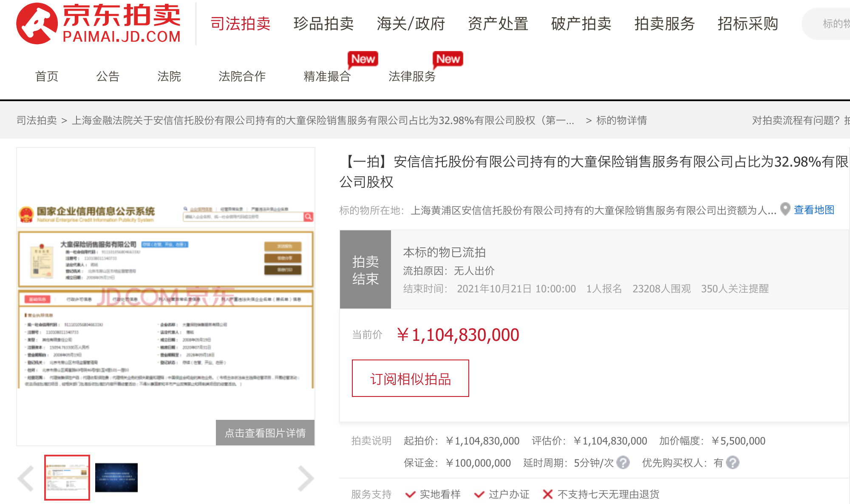Image resolution: width=850 pixels, height=504 pixels.
Task: Click the 拍卖结束 status block
Action: point(365,269)
